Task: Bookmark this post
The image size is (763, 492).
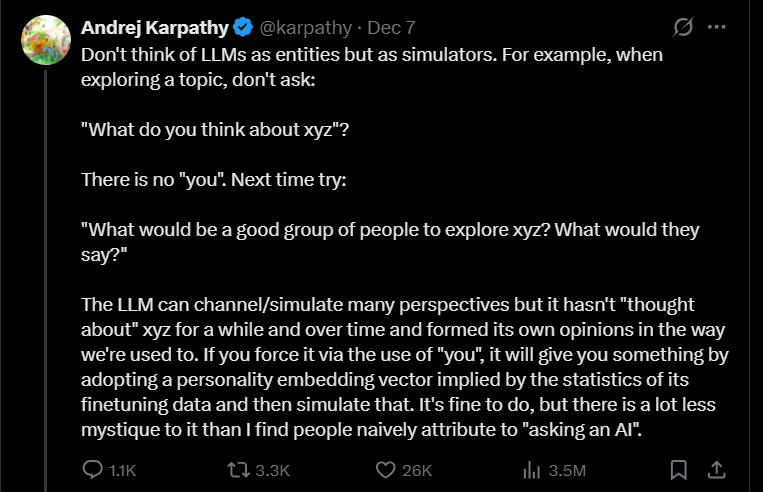Action: pyautogui.click(x=678, y=469)
